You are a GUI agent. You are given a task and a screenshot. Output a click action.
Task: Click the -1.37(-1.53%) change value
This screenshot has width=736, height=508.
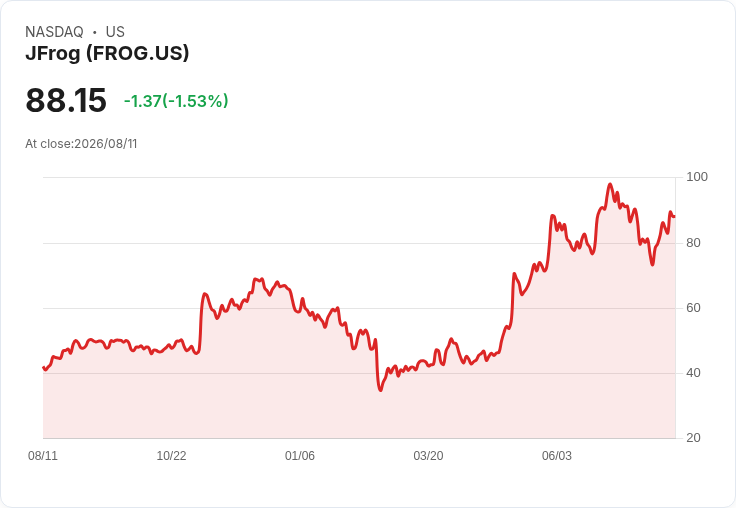coord(176,101)
